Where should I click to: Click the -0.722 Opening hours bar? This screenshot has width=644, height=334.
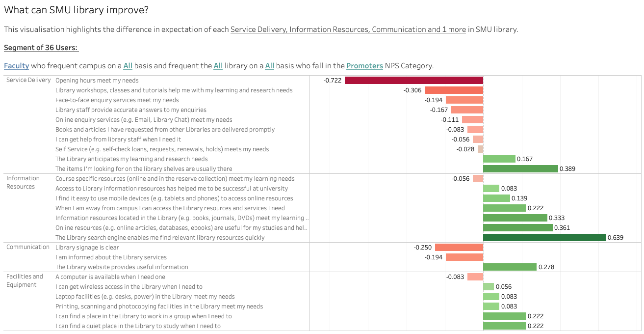pyautogui.click(x=414, y=80)
